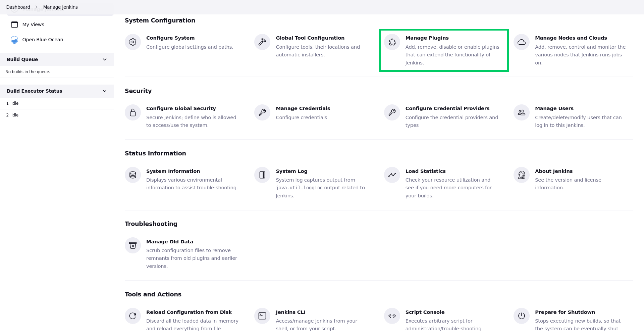Select the Manage Old Data archive icon

133,245
